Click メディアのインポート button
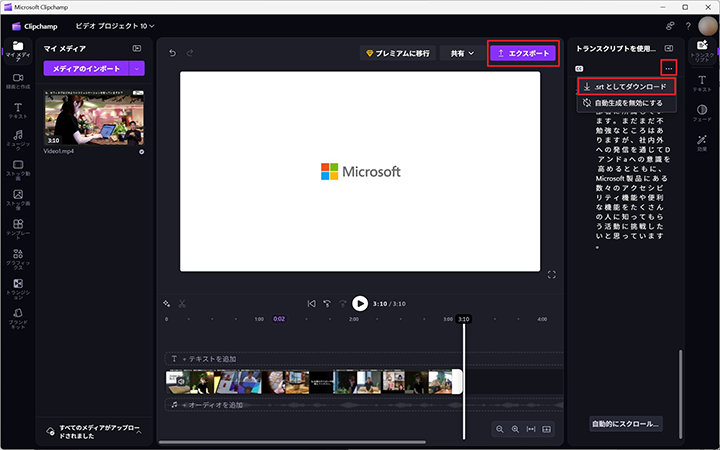720x450 pixels. point(86,68)
